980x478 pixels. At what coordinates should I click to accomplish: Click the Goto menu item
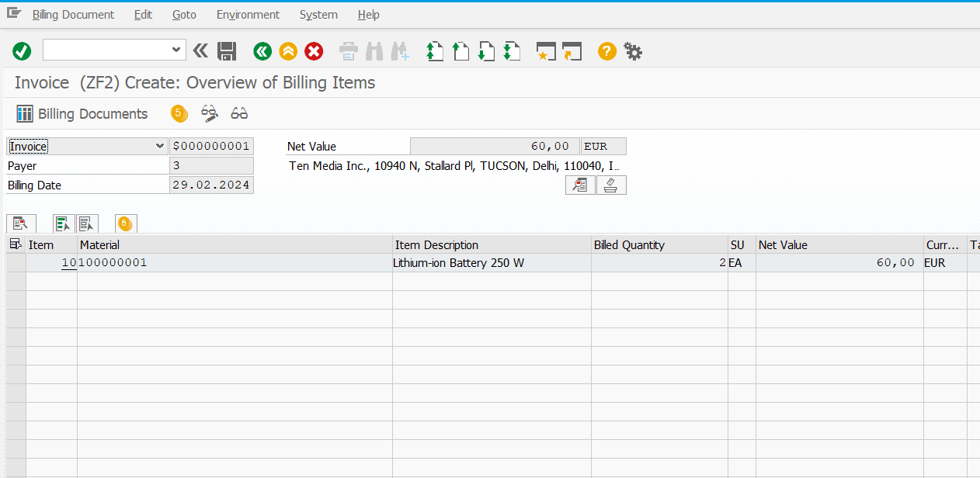click(184, 14)
